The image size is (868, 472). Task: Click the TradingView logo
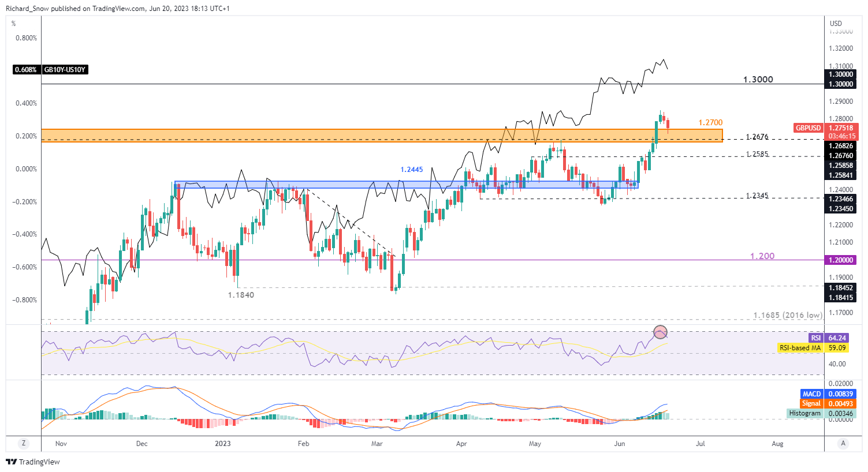click(x=33, y=462)
